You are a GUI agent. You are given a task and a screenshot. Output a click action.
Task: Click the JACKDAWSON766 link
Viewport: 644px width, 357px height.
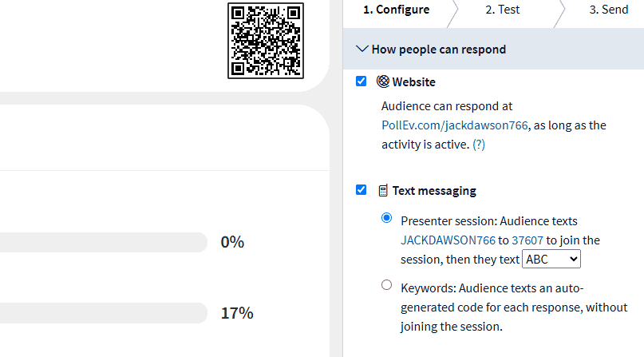pyautogui.click(x=448, y=240)
